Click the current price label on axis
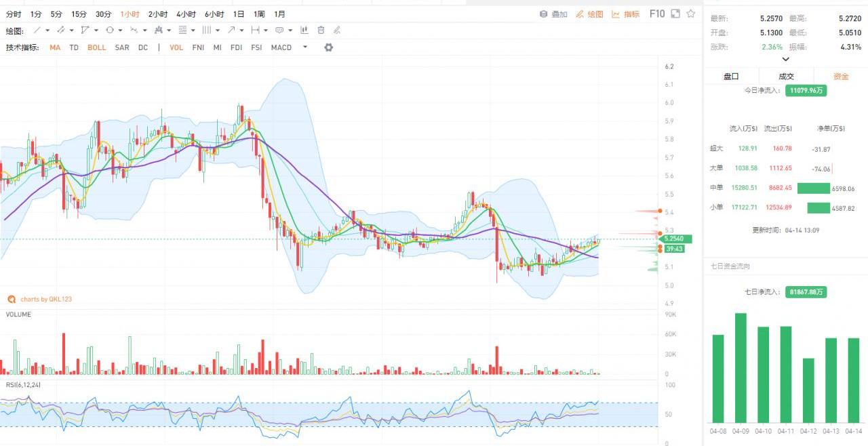The width and height of the screenshot is (868, 446). (x=676, y=239)
